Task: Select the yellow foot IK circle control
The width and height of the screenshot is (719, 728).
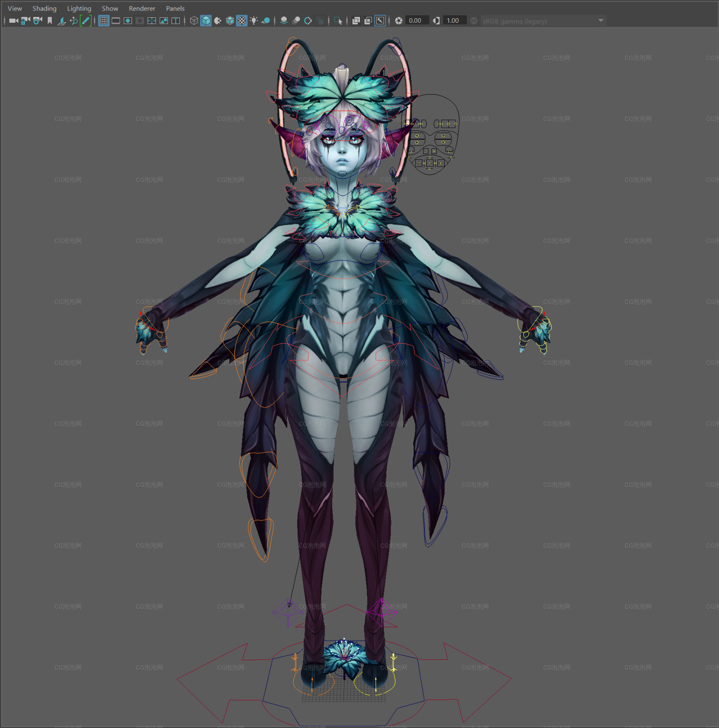Action: [x=374, y=681]
